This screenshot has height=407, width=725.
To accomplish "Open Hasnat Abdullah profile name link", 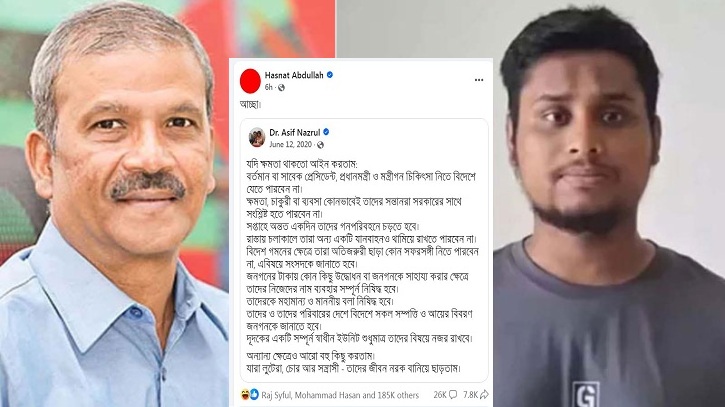I will point(294,75).
